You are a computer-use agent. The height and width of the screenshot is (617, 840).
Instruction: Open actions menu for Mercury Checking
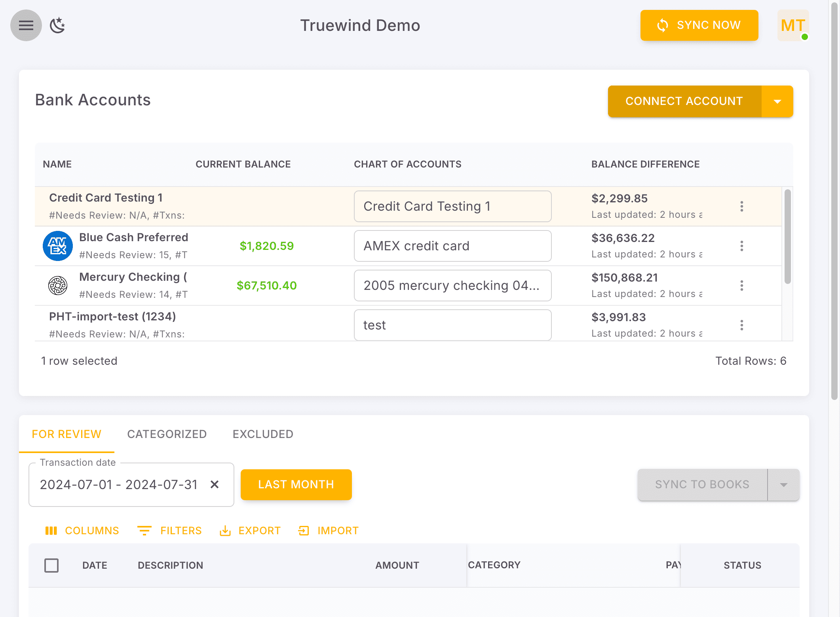coord(742,286)
